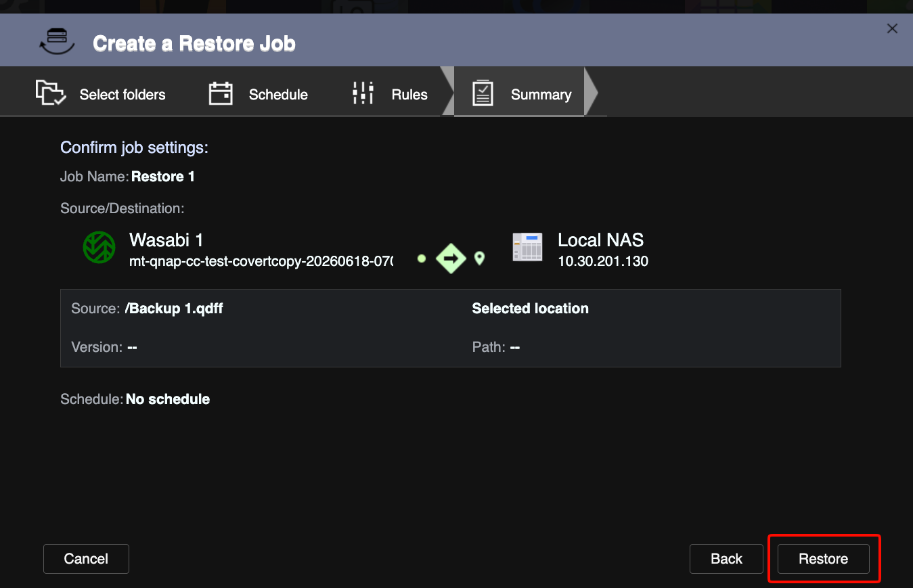Click the mt-qnap-cc-test-covertcopy bucket name
The image size is (913, 588).
tap(261, 261)
